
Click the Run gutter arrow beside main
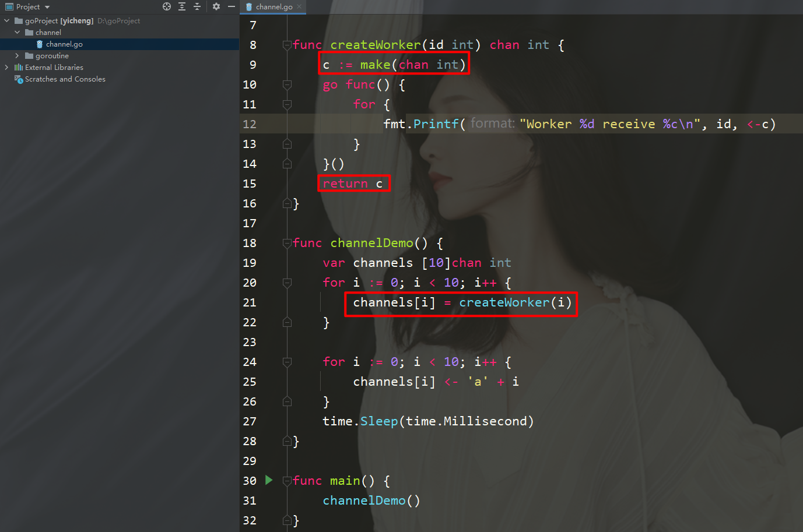pyautogui.click(x=269, y=480)
